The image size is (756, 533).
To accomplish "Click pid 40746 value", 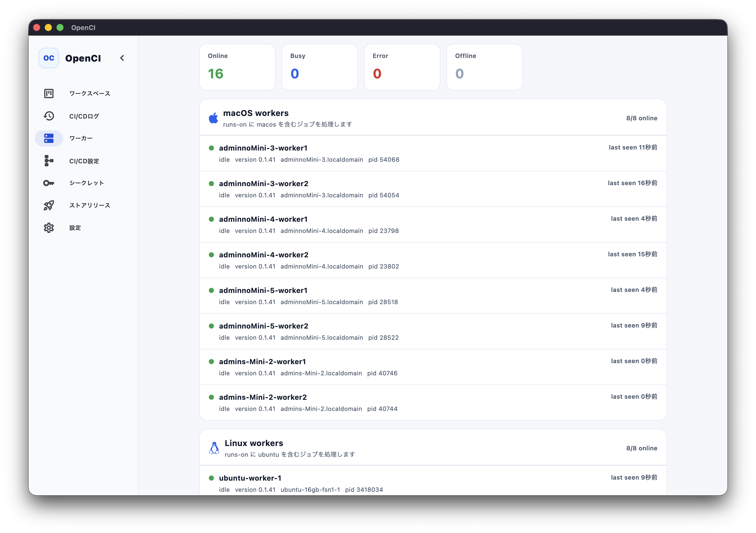I will point(382,373).
